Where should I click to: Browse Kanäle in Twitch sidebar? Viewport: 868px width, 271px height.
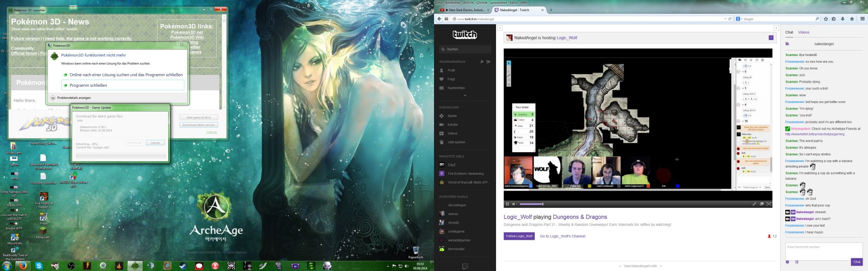click(453, 125)
